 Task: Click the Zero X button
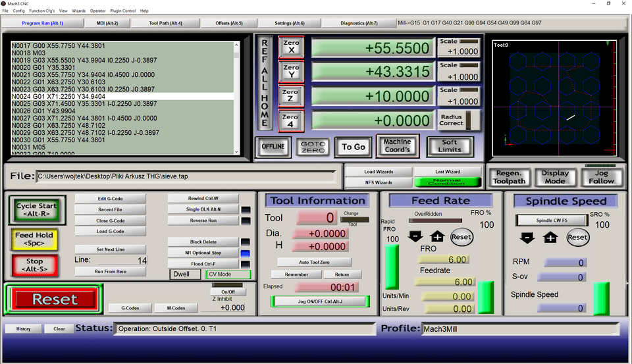tap(291, 47)
